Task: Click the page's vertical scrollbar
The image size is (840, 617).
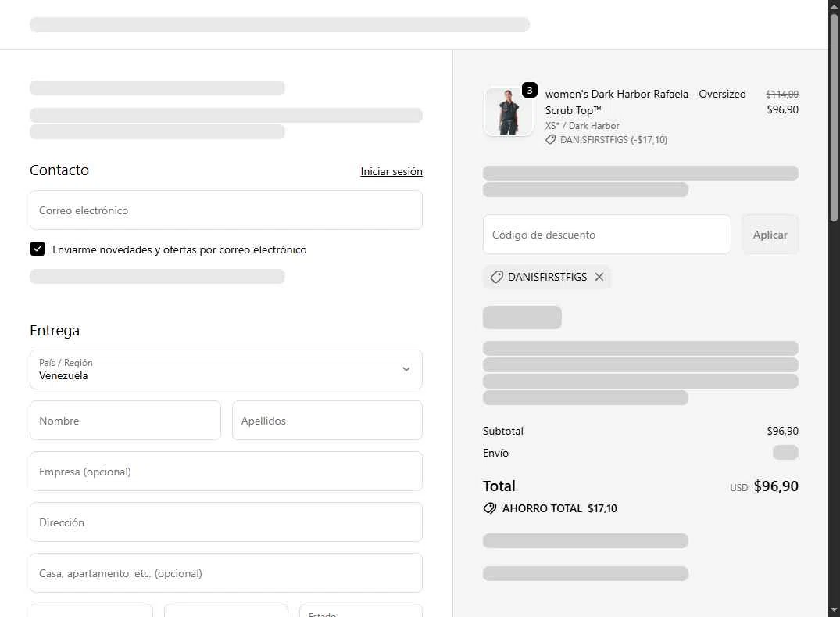Action: [x=834, y=117]
